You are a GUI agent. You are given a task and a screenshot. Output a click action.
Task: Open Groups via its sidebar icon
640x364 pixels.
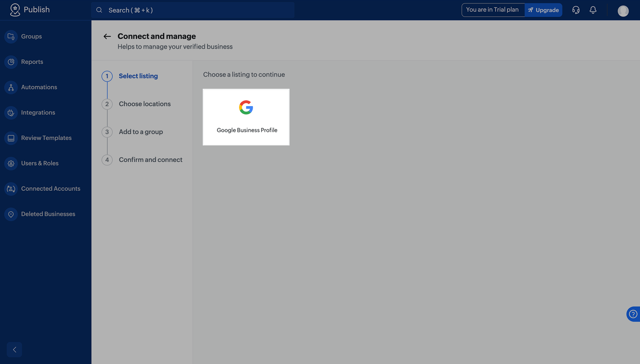coord(11,36)
